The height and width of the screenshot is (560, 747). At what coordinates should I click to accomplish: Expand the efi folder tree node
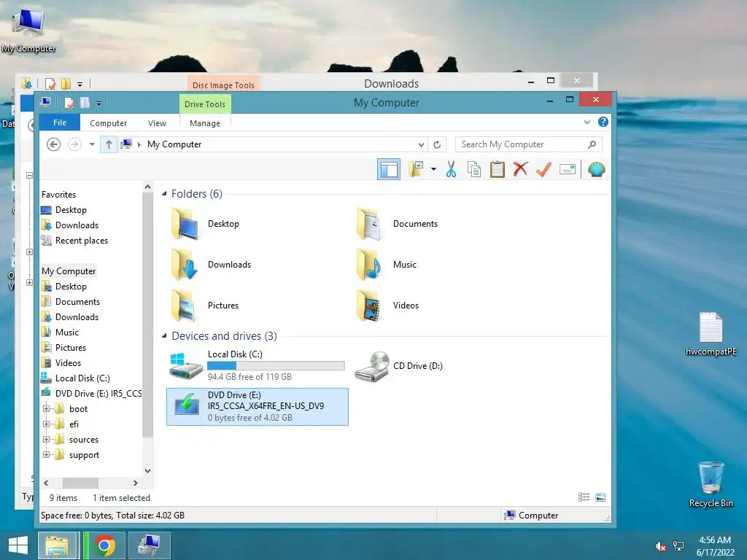46,424
